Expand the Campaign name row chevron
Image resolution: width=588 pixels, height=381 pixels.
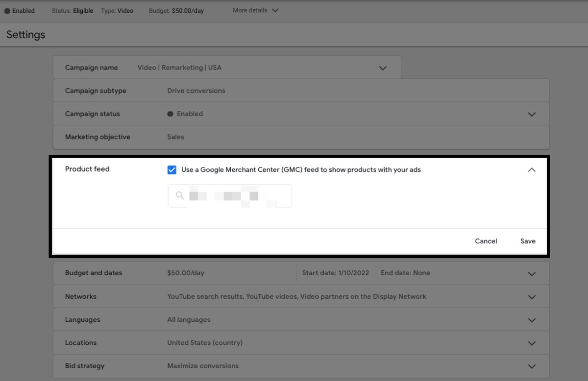click(x=383, y=68)
